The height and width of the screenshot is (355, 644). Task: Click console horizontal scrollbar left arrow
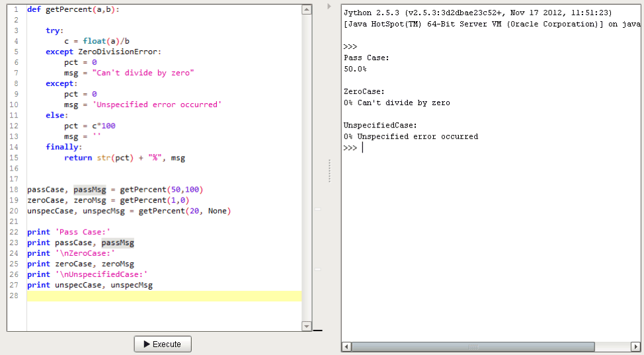coord(346,347)
